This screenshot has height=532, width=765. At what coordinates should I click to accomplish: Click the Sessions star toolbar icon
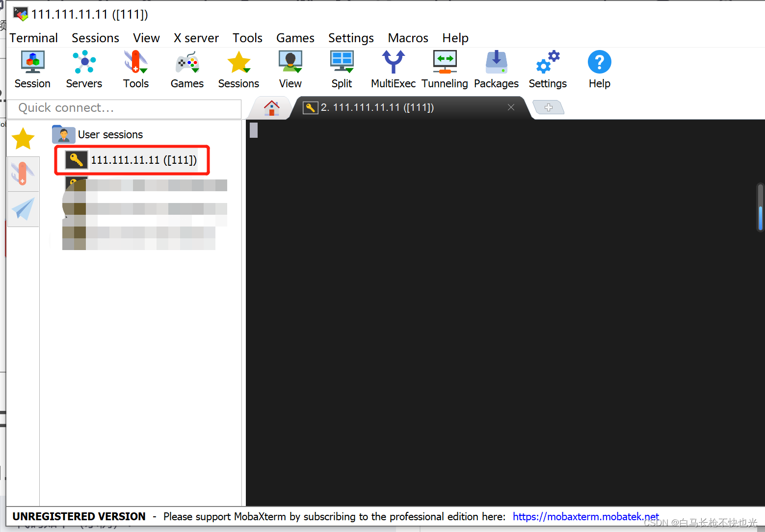click(x=238, y=70)
